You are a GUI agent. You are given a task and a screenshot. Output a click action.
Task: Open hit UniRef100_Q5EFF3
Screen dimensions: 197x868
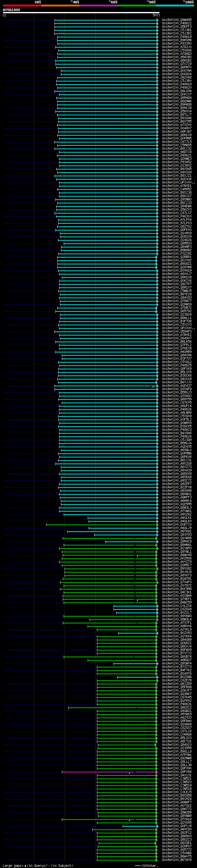(x=176, y=26)
